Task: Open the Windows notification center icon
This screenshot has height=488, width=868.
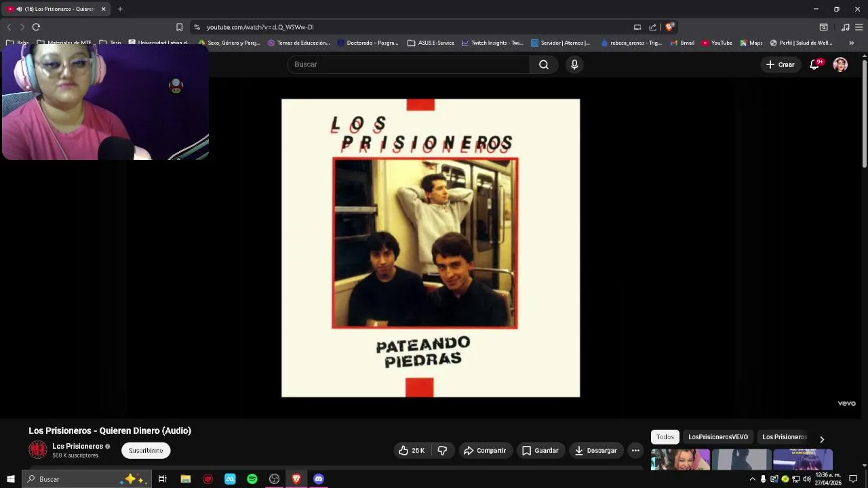Action: tap(853, 479)
